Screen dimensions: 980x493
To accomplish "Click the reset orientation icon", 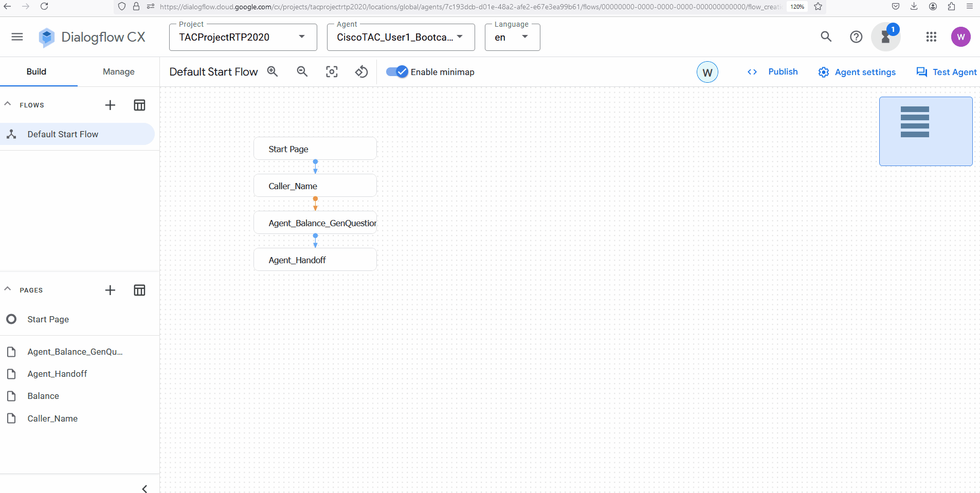I will [x=361, y=72].
